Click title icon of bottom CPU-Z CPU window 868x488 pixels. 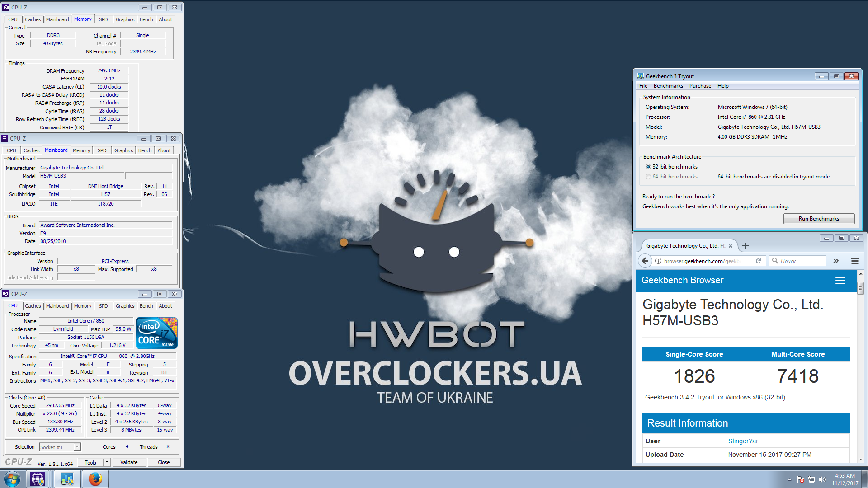[x=6, y=294]
